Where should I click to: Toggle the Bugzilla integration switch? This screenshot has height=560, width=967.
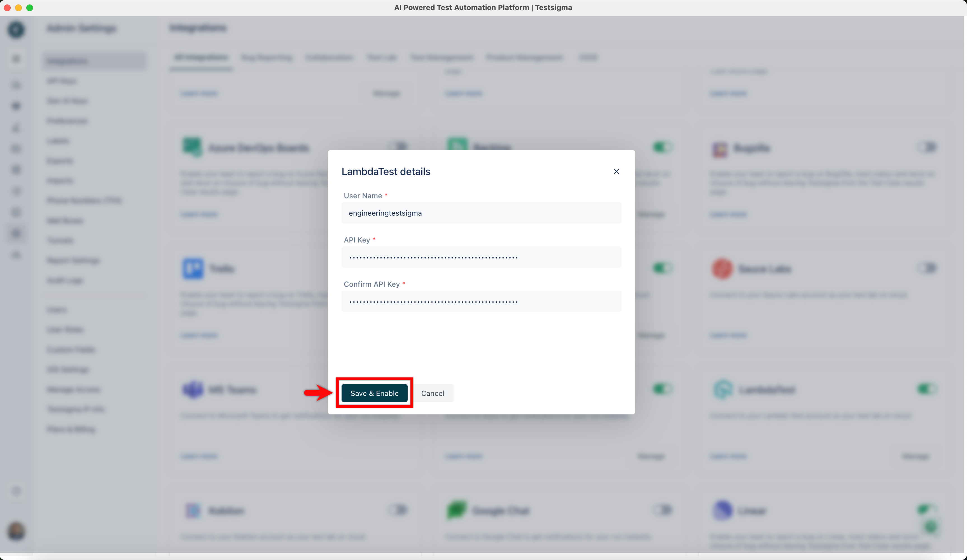(x=927, y=147)
